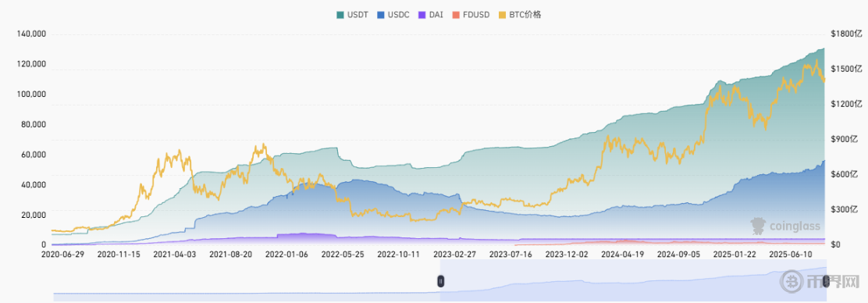Toggle the USDT series in legend

tap(352, 14)
